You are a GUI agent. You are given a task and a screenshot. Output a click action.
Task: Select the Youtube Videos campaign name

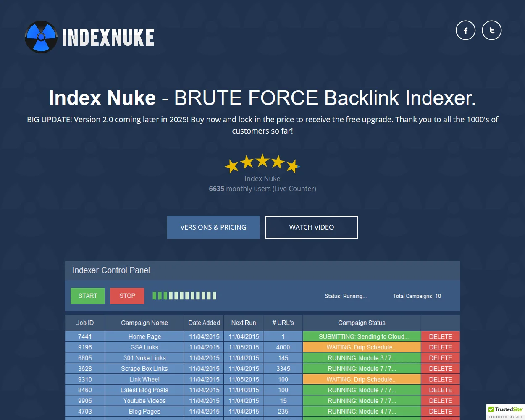click(144, 401)
